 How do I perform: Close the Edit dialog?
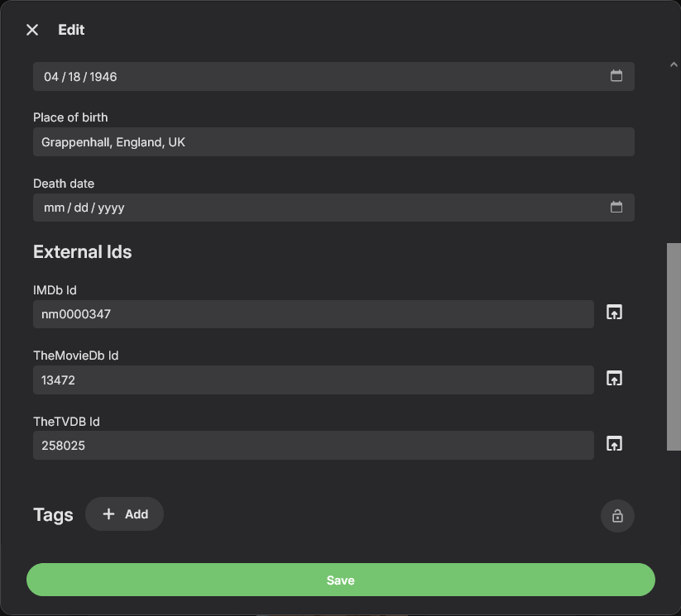tap(32, 30)
